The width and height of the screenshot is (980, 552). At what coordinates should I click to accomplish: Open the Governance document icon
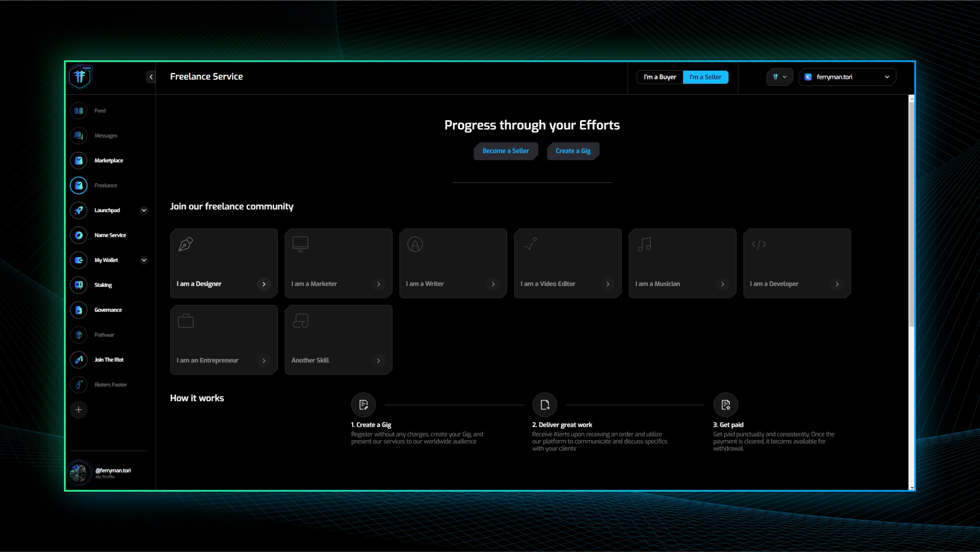(x=79, y=310)
